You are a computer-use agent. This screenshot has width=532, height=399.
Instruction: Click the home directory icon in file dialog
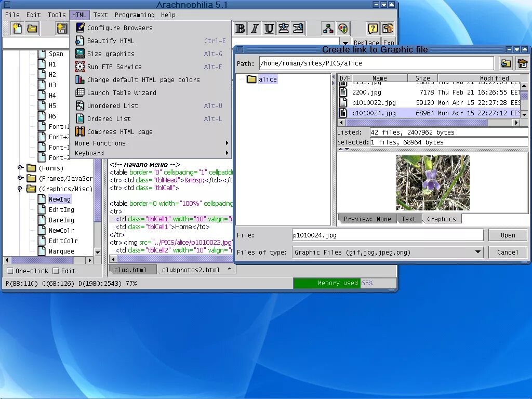[522, 63]
